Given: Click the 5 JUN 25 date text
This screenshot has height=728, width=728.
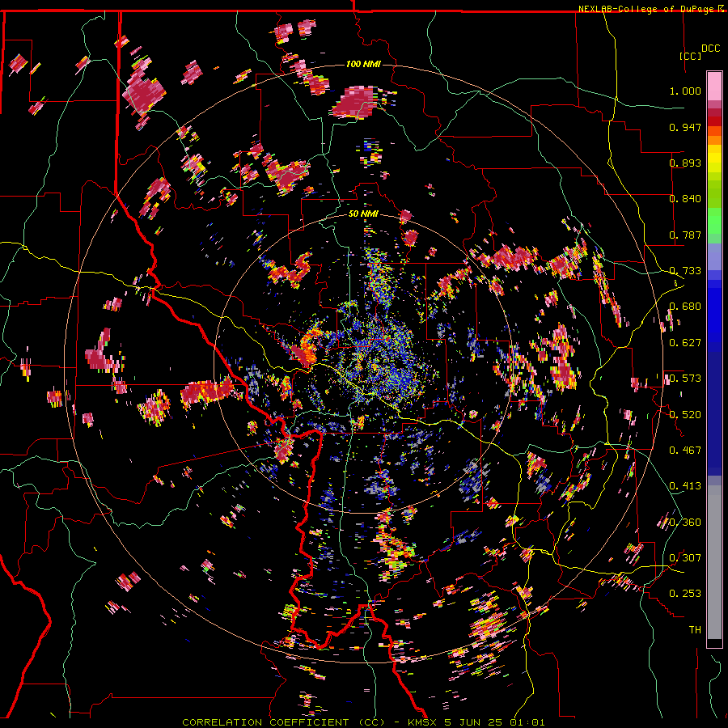Looking at the screenshot, I should pyautogui.click(x=474, y=722).
